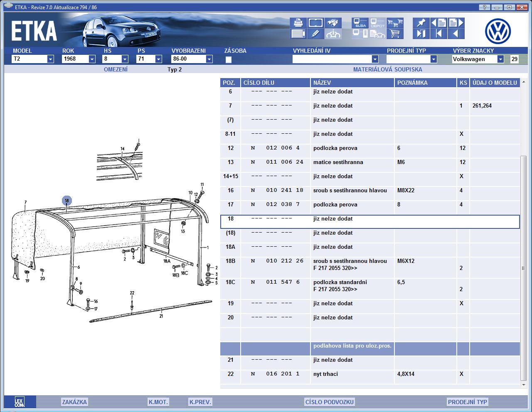Click the frame view icon next to the printer
Viewport: 532px width, 412px height.
point(315,23)
